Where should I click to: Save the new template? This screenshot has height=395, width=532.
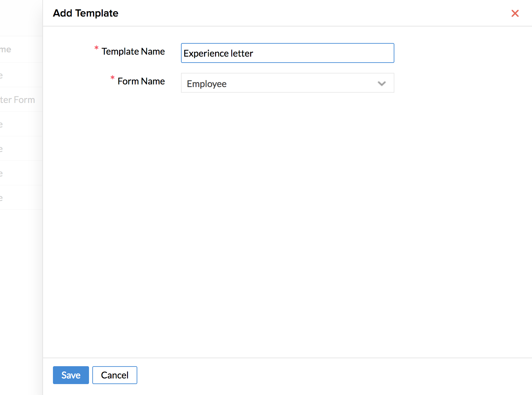71,375
